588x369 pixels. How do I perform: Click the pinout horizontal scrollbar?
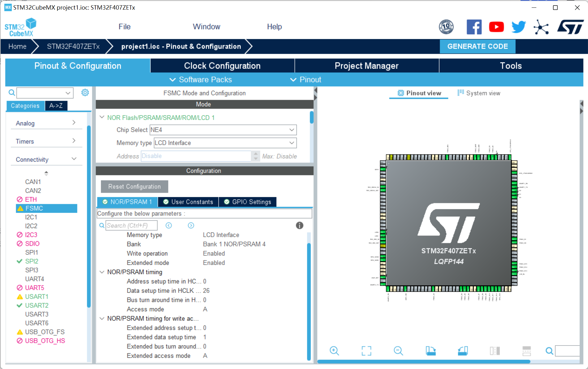[423, 361]
